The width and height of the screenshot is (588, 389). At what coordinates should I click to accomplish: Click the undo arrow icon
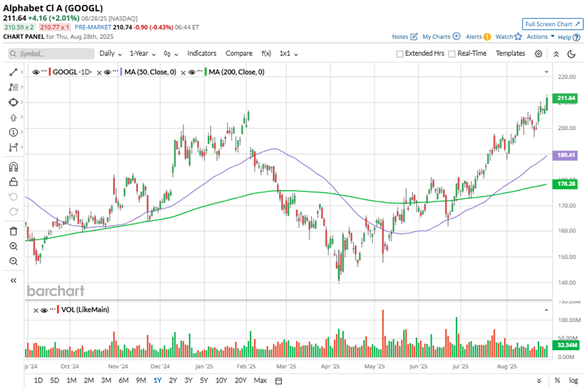13,196
